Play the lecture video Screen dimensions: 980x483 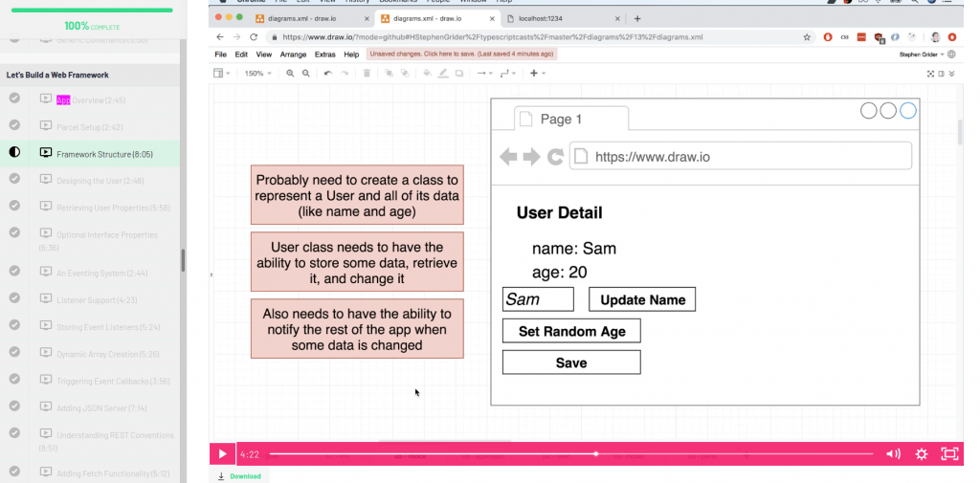point(222,454)
